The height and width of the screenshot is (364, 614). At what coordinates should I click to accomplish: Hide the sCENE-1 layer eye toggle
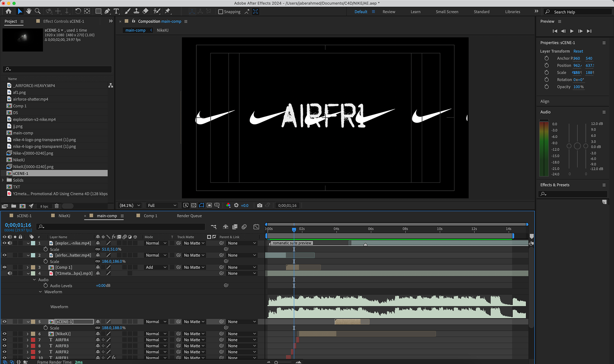click(x=4, y=321)
